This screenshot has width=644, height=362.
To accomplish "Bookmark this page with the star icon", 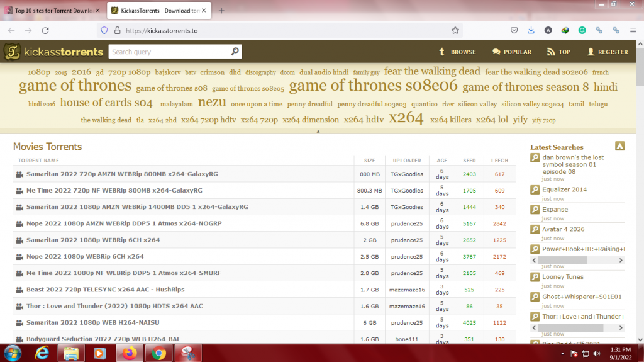I will click(x=455, y=30).
